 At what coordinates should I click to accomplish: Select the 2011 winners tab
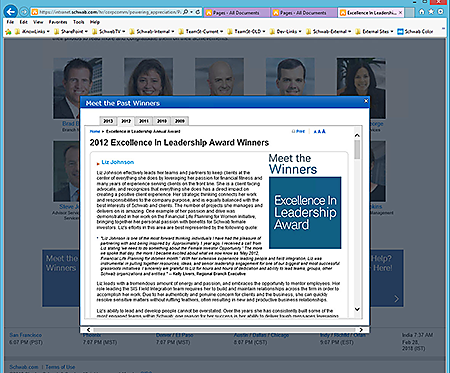click(x=144, y=121)
